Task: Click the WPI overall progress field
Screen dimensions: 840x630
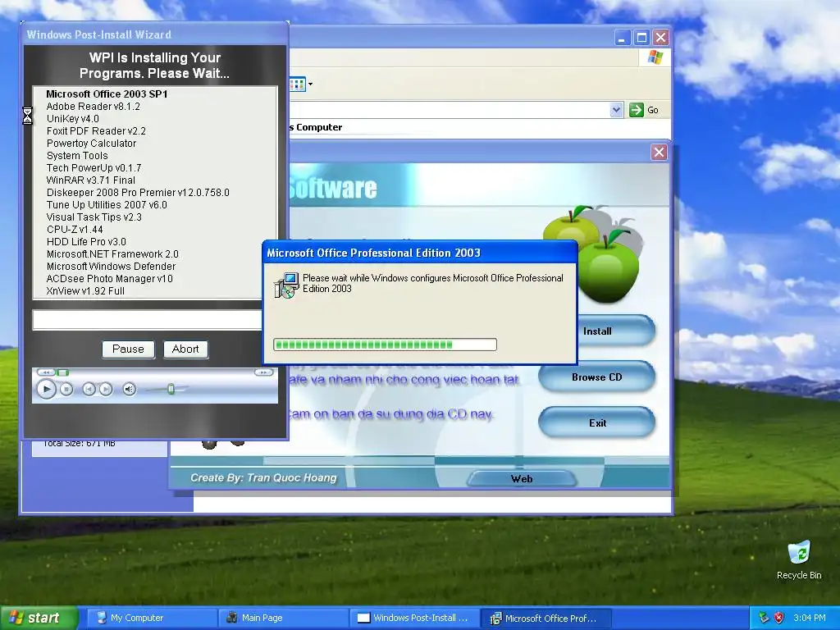Action: (147, 320)
